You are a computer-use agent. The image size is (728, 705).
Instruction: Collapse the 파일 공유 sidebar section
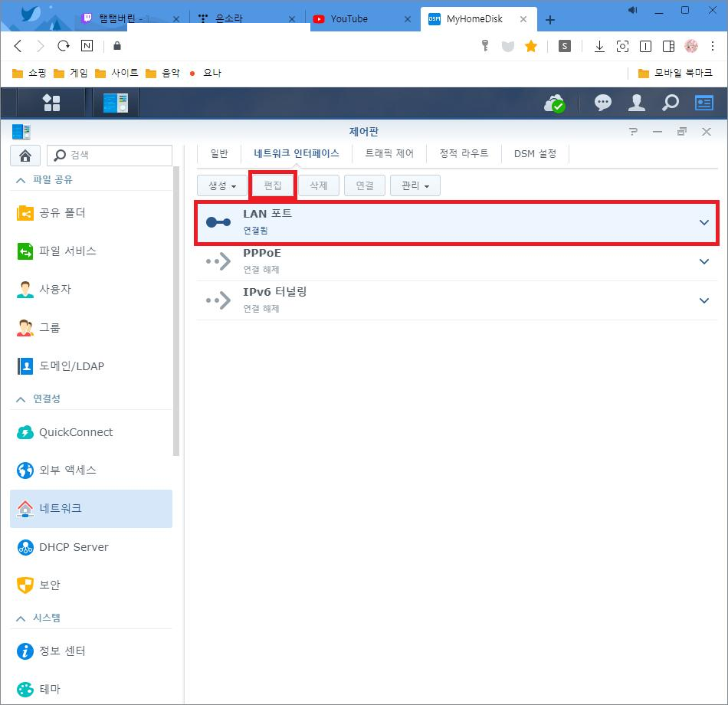pos(21,179)
